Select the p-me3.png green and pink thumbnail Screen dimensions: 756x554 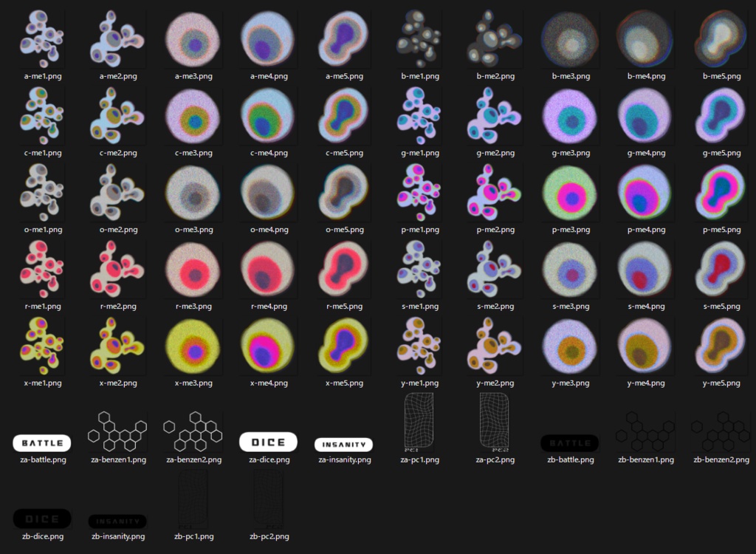coord(571,193)
